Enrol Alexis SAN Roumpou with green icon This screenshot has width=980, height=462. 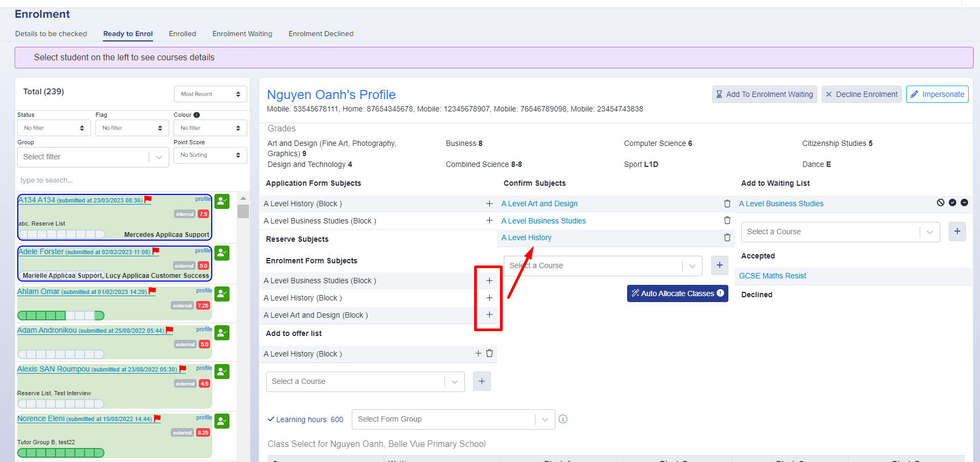[222, 372]
